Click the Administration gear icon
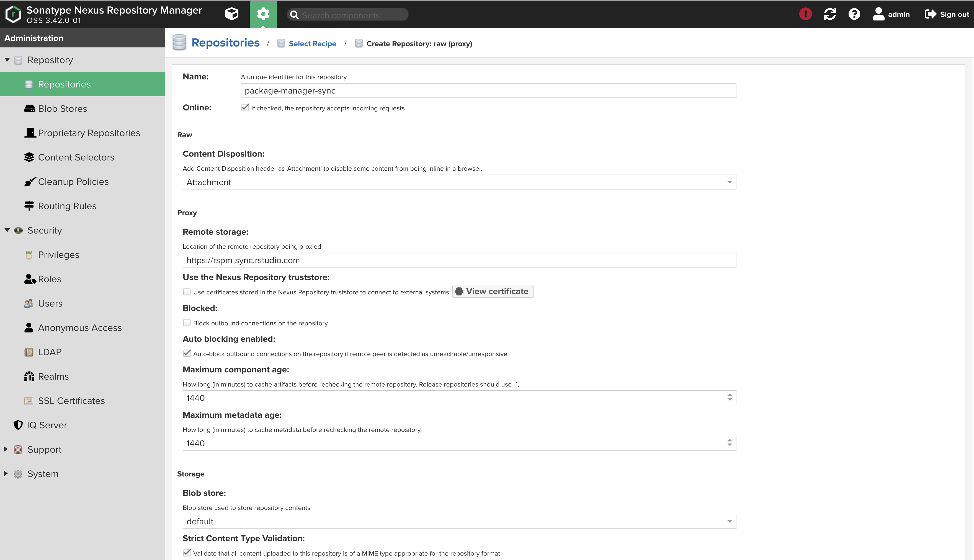 (x=263, y=14)
